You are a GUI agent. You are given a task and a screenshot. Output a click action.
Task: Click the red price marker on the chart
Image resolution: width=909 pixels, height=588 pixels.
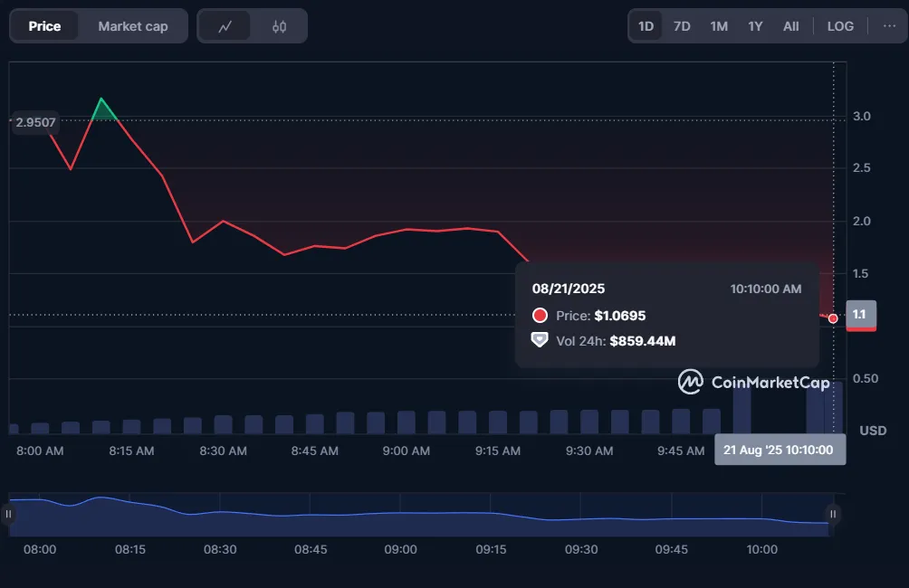(832, 318)
